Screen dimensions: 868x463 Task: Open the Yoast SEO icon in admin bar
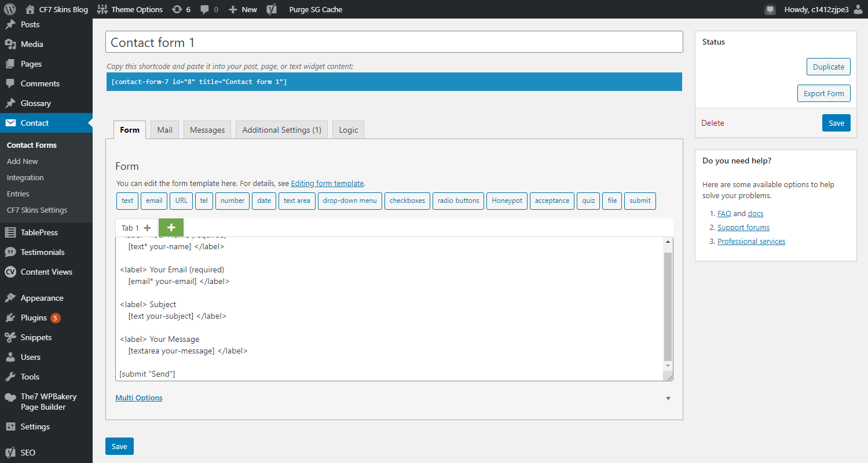(271, 9)
